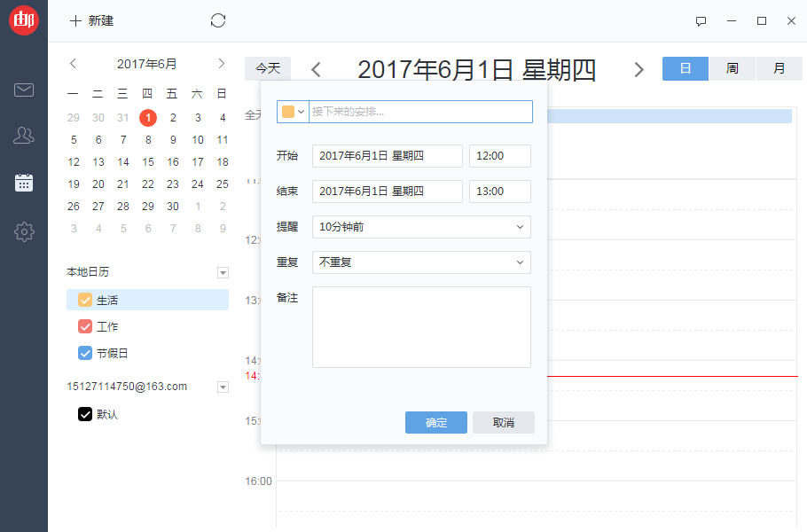Collapse the 本地日历 section

pyautogui.click(x=223, y=272)
